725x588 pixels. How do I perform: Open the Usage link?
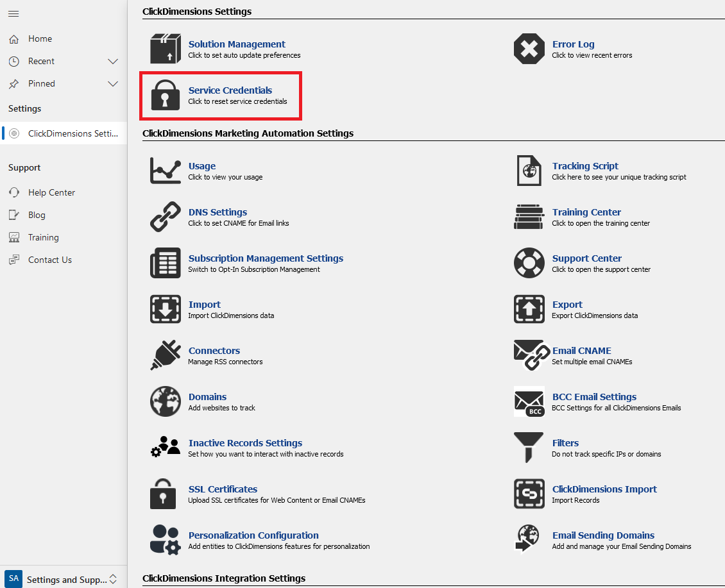pos(202,166)
